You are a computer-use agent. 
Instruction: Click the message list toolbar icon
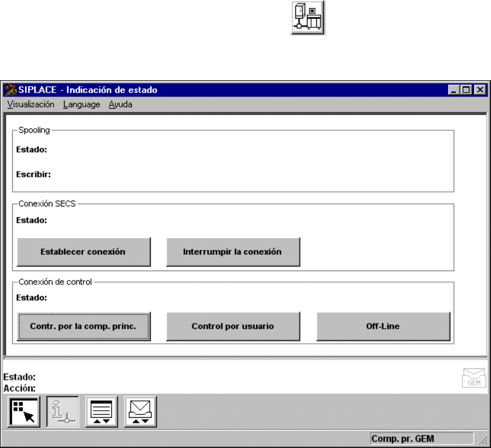pyautogui.click(x=101, y=412)
